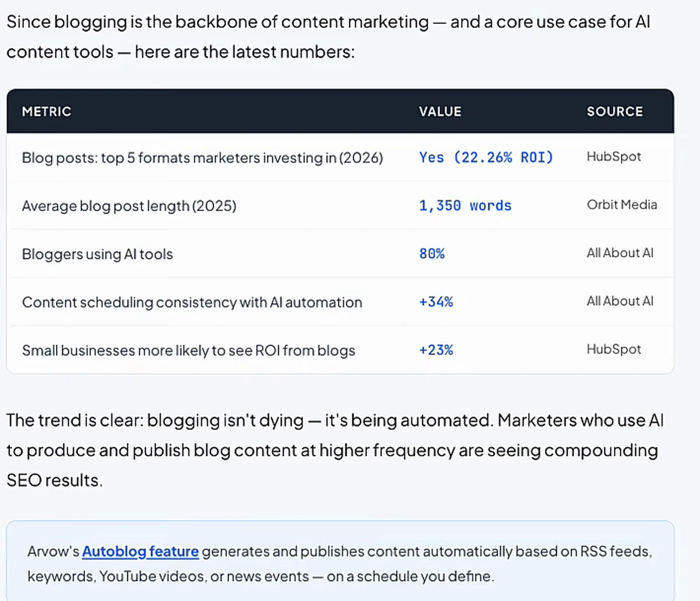
Task: Select 'Bloggers using AI tools' cell
Action: [97, 254]
